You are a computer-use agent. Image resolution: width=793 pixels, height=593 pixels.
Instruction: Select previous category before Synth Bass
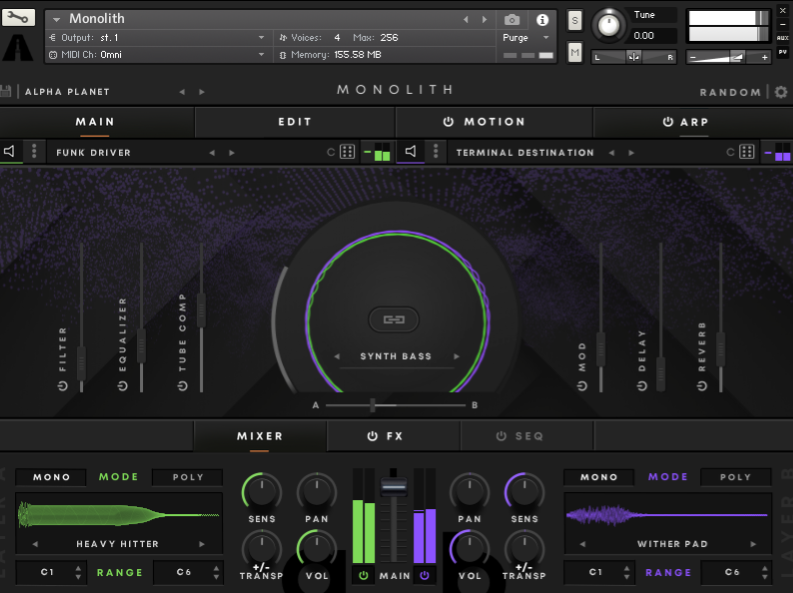coord(337,356)
